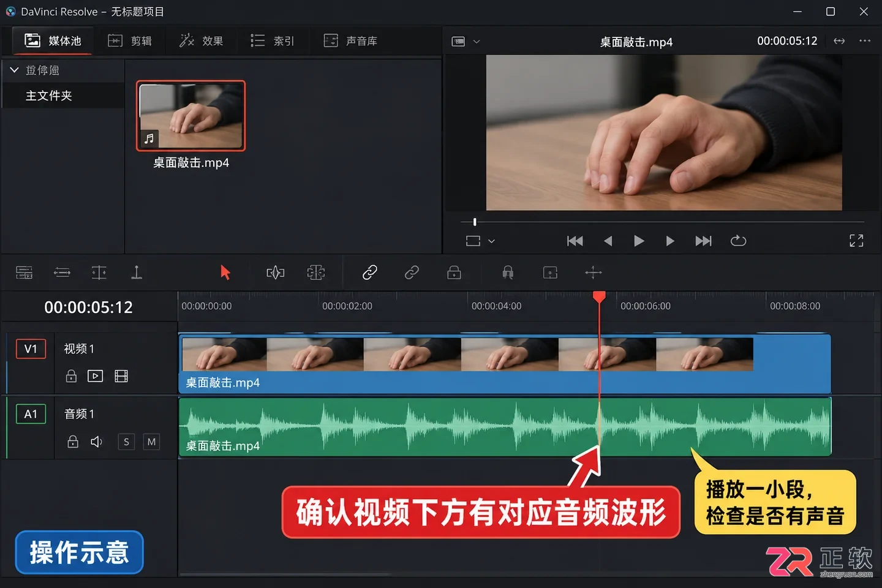Click the viewer scrubber bar handle
882x588 pixels.
tap(475, 222)
